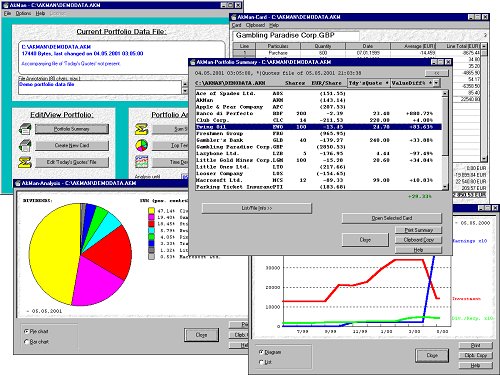
Task: Click the yellow 47.14% legend swatch
Action: (x=151, y=211)
